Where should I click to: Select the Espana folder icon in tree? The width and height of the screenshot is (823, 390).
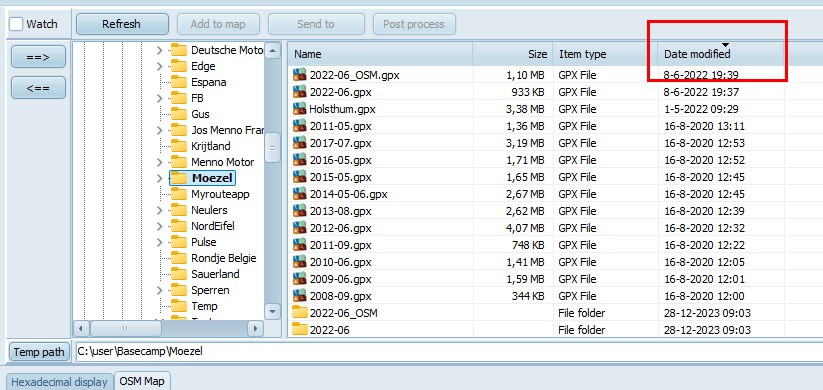[179, 82]
